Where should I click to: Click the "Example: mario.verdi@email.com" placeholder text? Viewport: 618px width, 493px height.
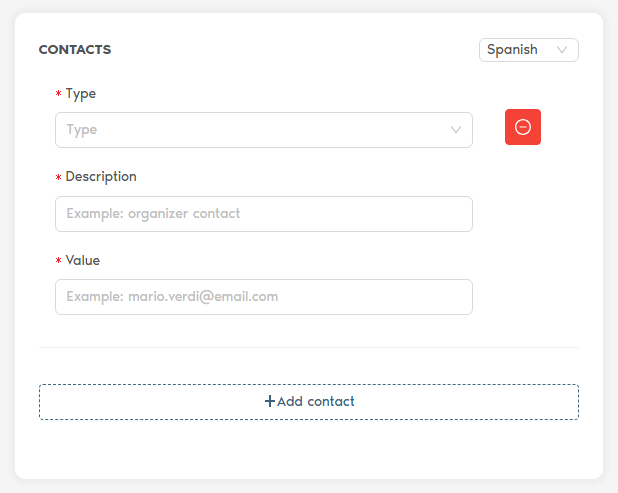coord(172,297)
